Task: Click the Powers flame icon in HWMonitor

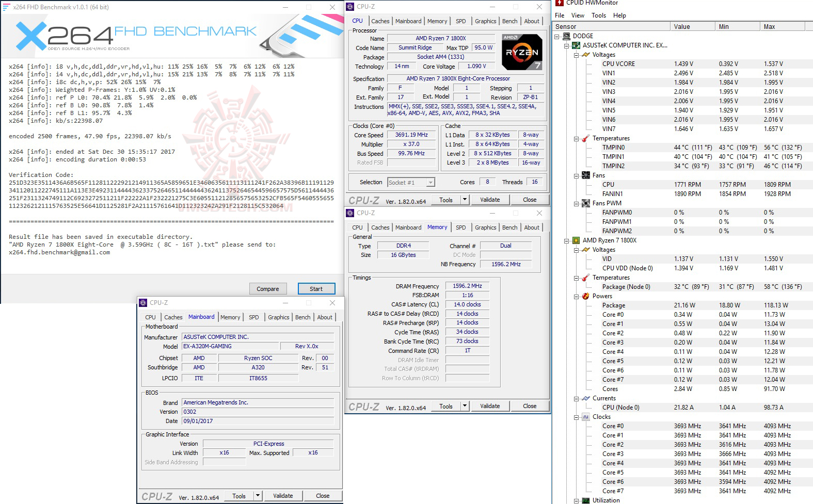Action: pyautogui.click(x=586, y=296)
